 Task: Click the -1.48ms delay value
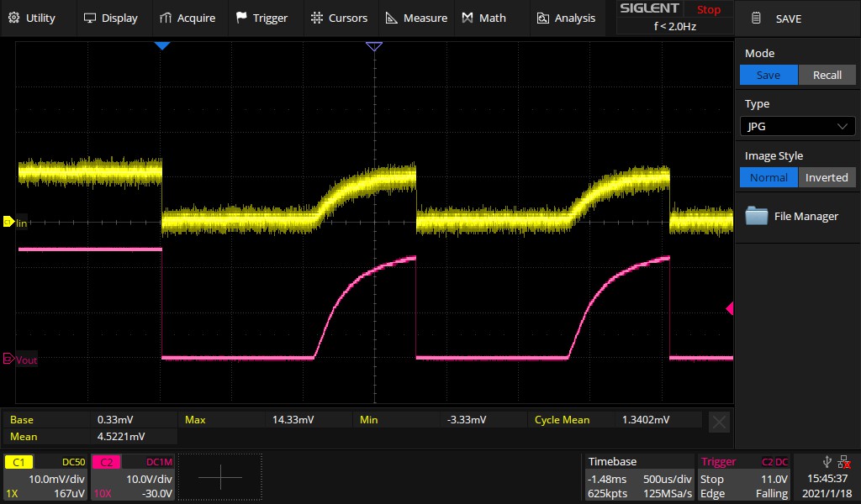[607, 479]
